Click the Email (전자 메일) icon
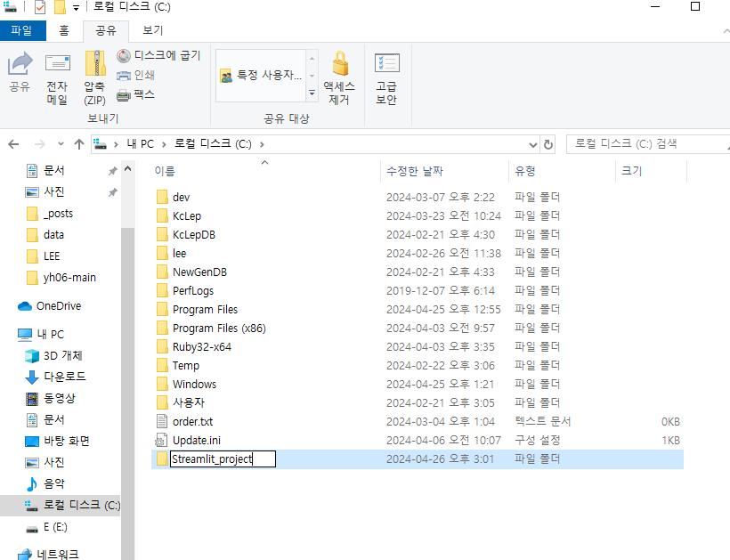The image size is (730, 560). [x=57, y=77]
